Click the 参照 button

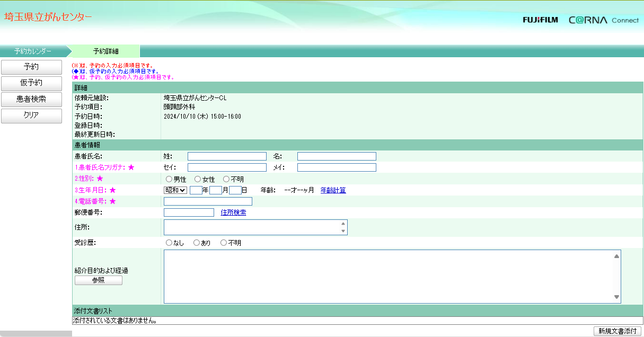tap(99, 280)
